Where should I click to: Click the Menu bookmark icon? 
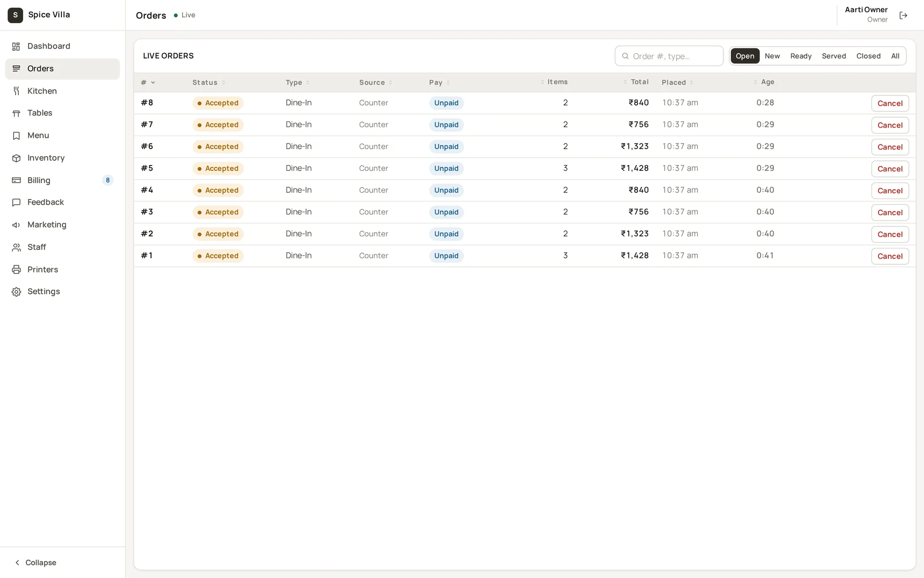click(x=16, y=136)
